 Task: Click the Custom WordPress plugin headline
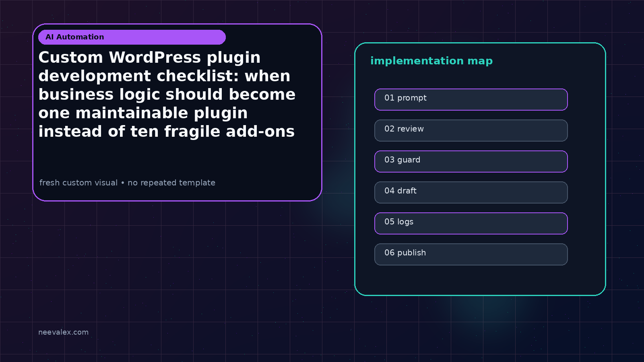pyautogui.click(x=167, y=95)
